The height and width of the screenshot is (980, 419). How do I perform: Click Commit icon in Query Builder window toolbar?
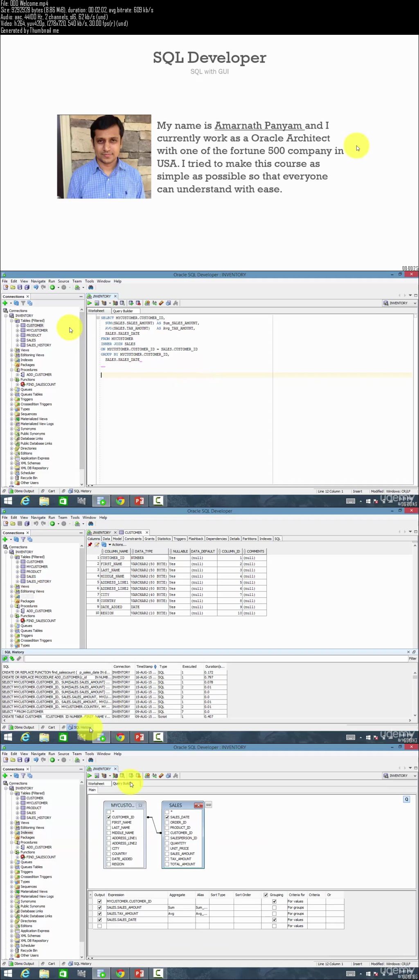(131, 776)
